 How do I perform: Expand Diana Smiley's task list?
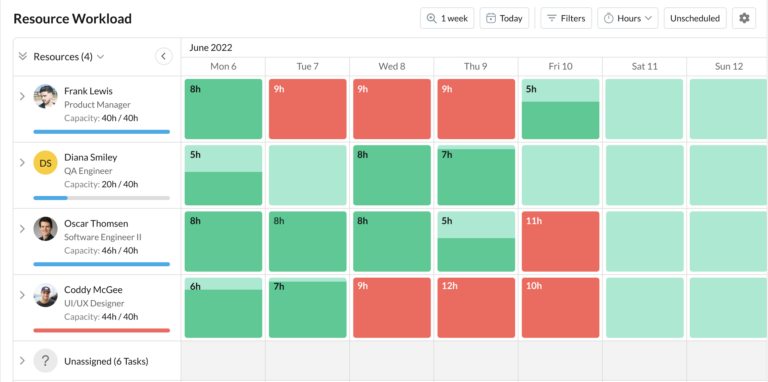tap(22, 163)
